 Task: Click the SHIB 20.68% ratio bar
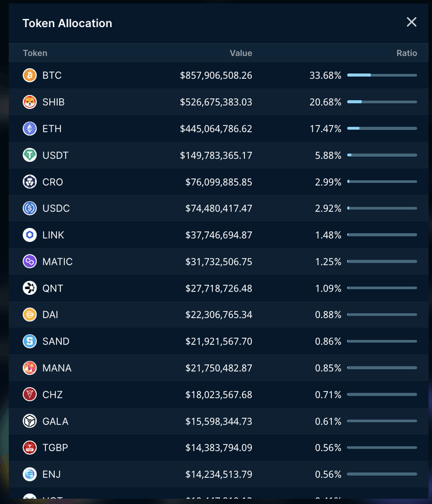(x=382, y=102)
